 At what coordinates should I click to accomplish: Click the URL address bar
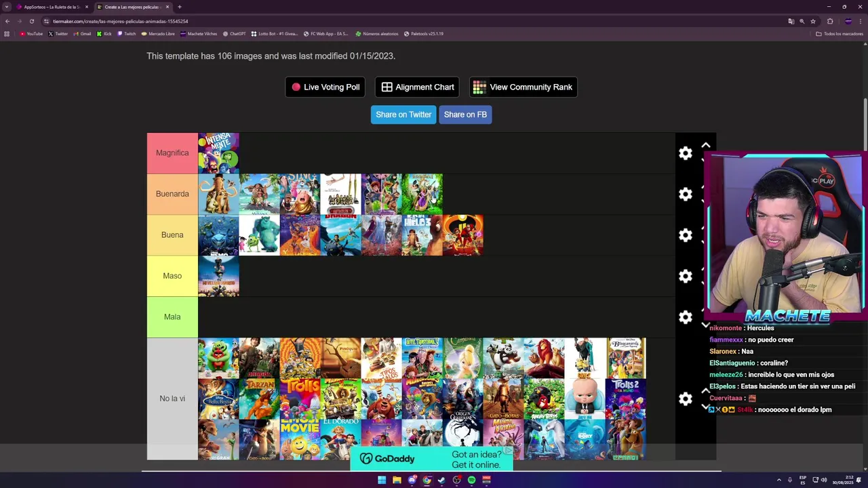pyautogui.click(x=407, y=21)
